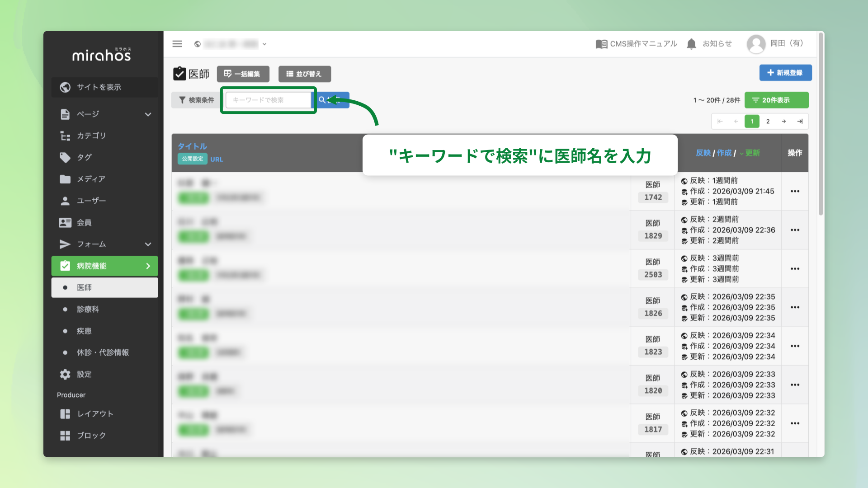Go to the previous page
Viewport: 868px width, 488px height.
[x=736, y=122]
